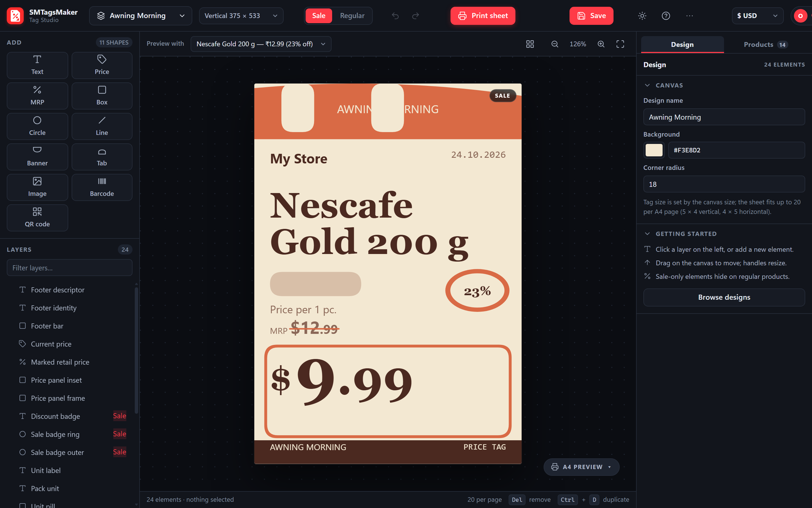The image size is (812, 508).
Task: Add a Circle shape
Action: coord(37,126)
